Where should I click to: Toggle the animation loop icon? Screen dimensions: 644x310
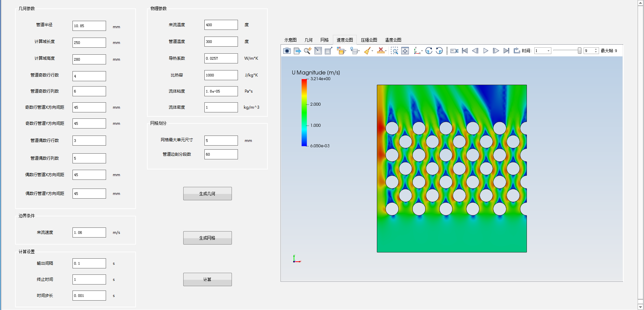[x=517, y=51]
